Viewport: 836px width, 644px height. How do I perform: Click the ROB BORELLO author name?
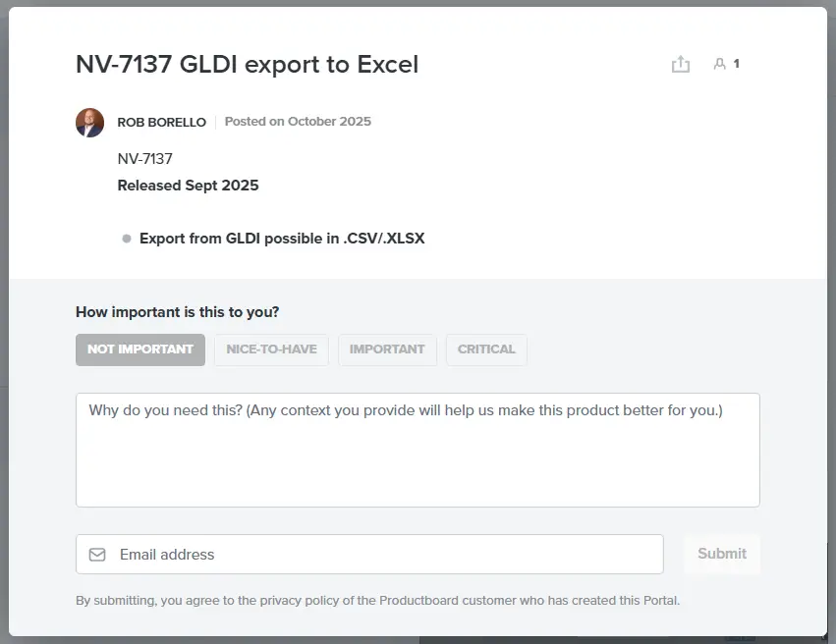[162, 123]
